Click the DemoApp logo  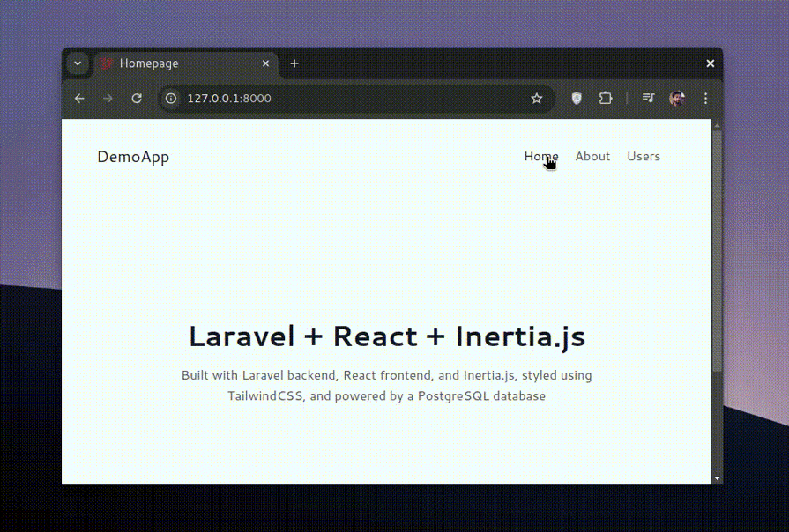tap(133, 156)
